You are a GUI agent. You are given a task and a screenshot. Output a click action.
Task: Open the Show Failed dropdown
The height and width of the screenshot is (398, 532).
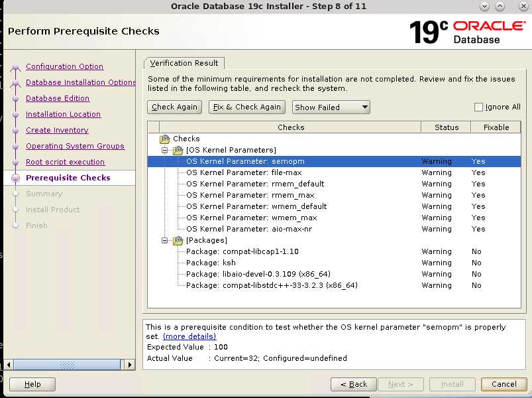point(331,107)
